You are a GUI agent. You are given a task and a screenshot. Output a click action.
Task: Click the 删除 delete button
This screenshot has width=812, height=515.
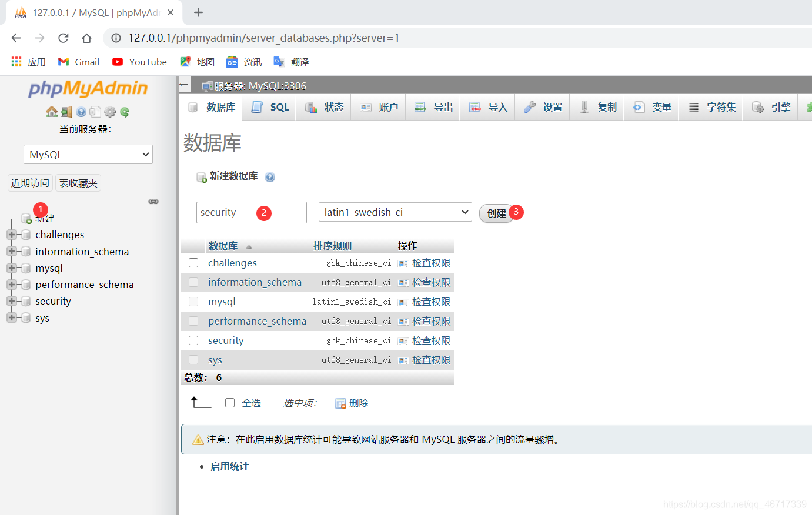352,403
